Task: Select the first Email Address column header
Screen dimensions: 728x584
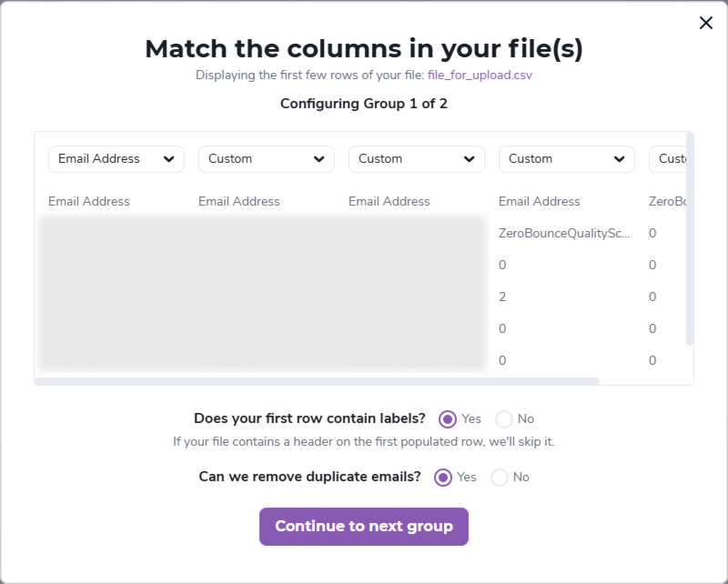Action: pyautogui.click(x=89, y=201)
